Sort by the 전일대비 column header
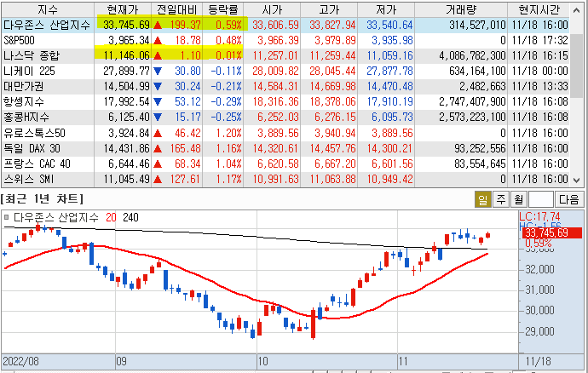Screen dimensions: 588x373 [176, 9]
